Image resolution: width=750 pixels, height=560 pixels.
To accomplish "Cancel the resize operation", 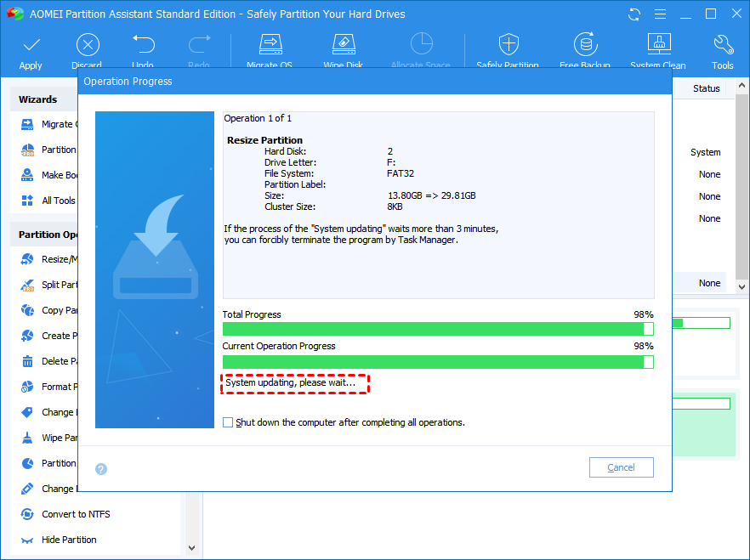I will coord(622,467).
